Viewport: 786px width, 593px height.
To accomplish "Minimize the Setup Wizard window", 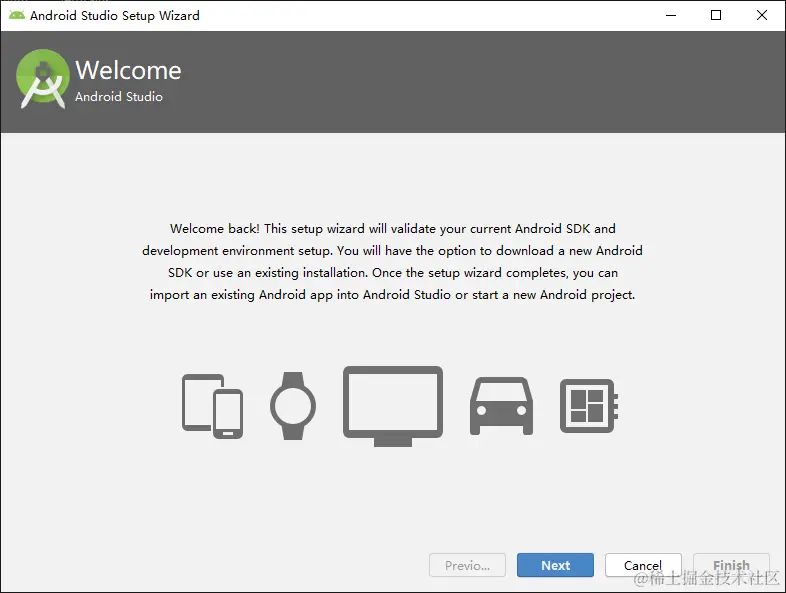I will click(x=671, y=15).
